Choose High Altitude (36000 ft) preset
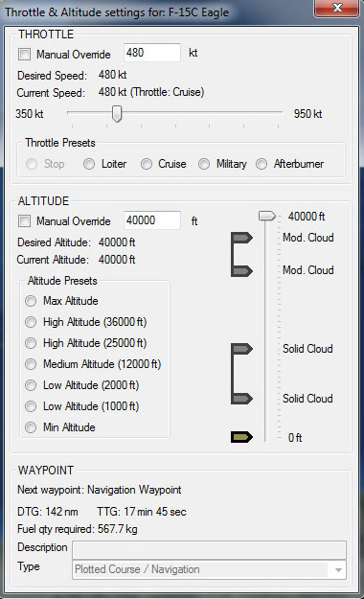Viewport: 364px width, 599px height. pyautogui.click(x=31, y=322)
